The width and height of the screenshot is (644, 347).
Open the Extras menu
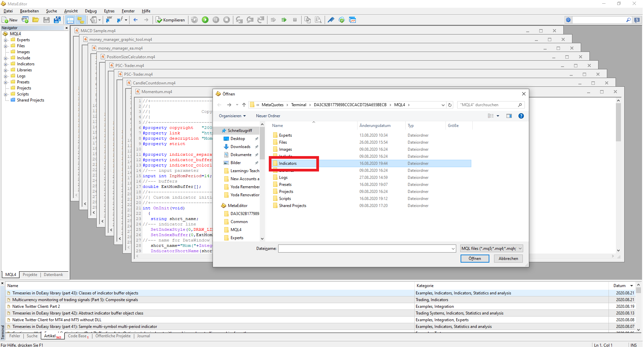point(109,11)
